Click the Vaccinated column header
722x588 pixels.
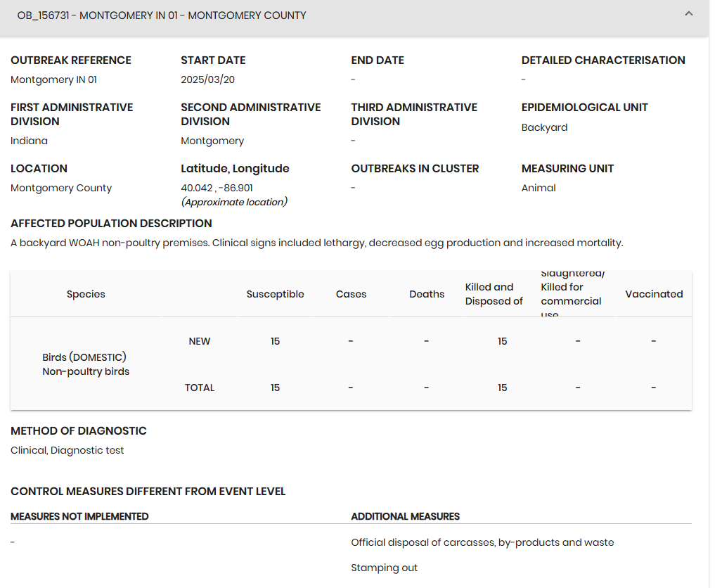point(654,294)
